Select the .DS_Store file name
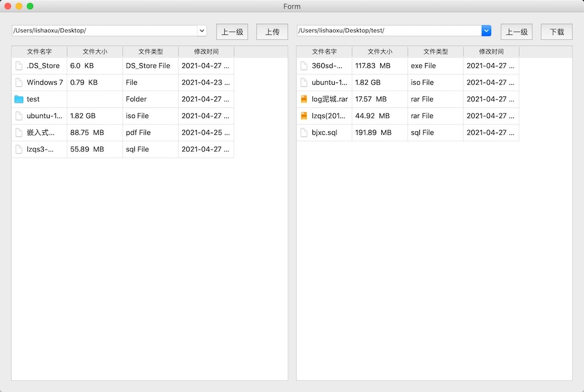The image size is (584, 392). point(43,66)
